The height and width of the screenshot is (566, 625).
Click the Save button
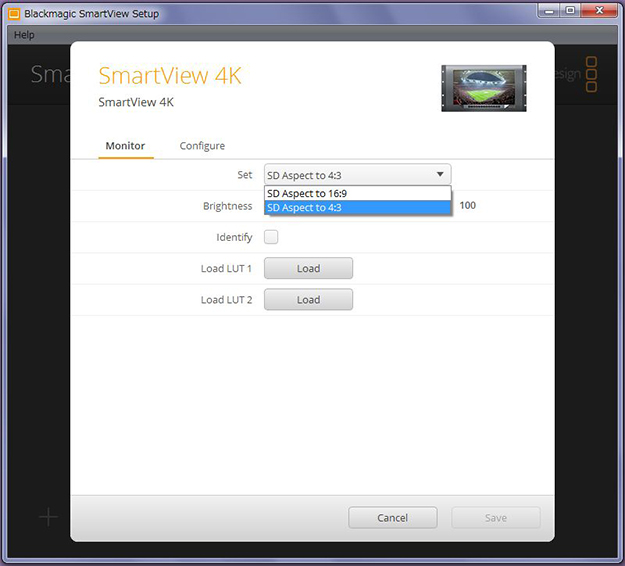tap(495, 518)
